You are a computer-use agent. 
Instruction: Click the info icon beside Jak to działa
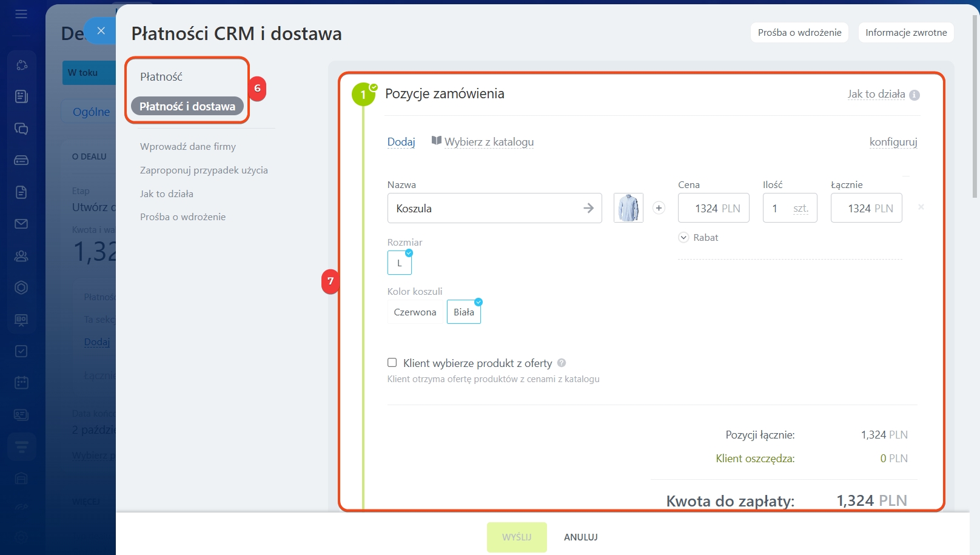point(915,95)
